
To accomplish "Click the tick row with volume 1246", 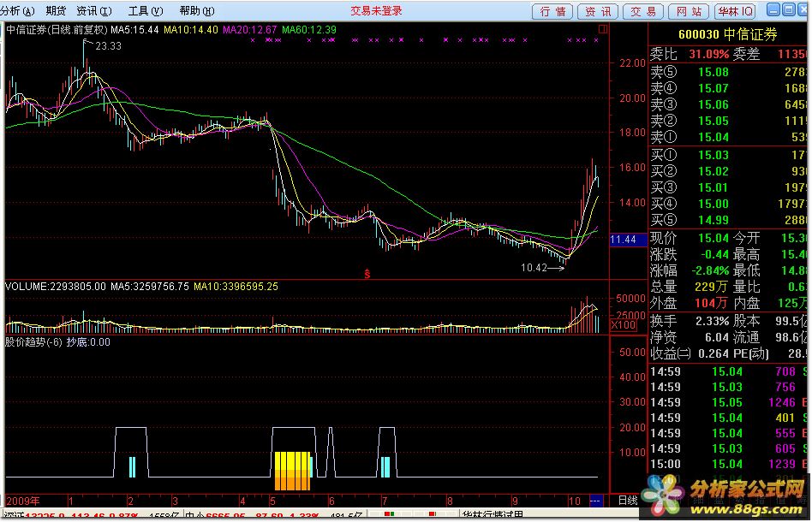I will [727, 402].
